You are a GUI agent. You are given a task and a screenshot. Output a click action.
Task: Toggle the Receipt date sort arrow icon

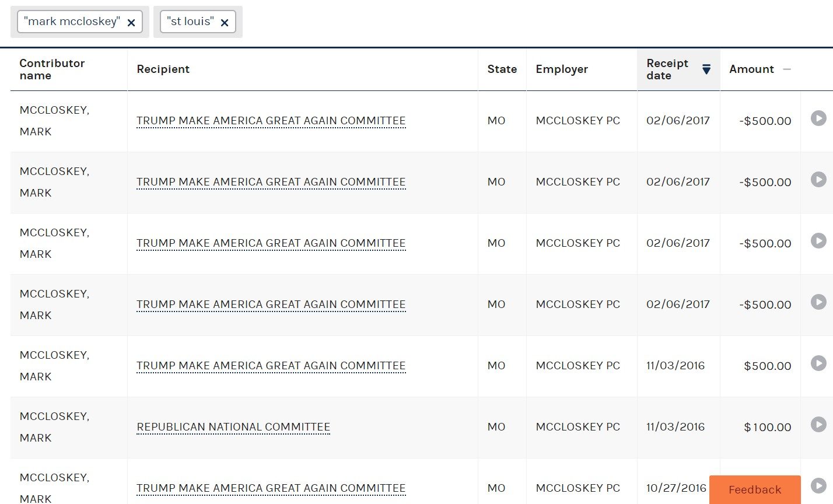click(x=706, y=69)
